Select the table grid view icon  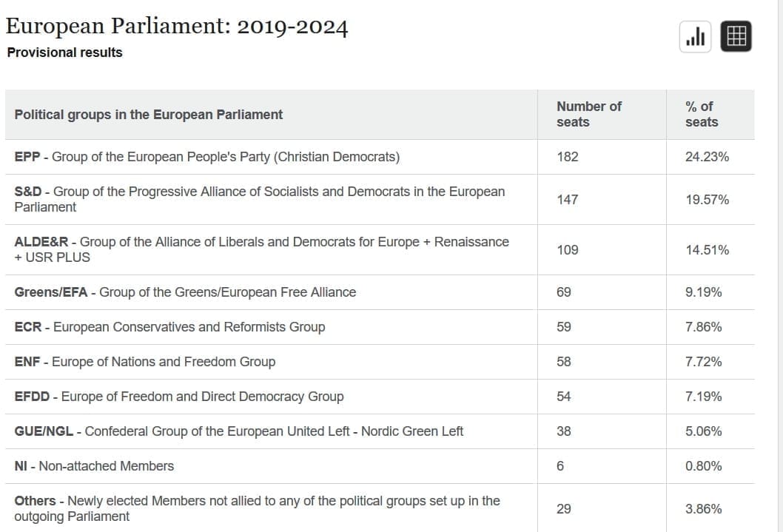click(736, 36)
